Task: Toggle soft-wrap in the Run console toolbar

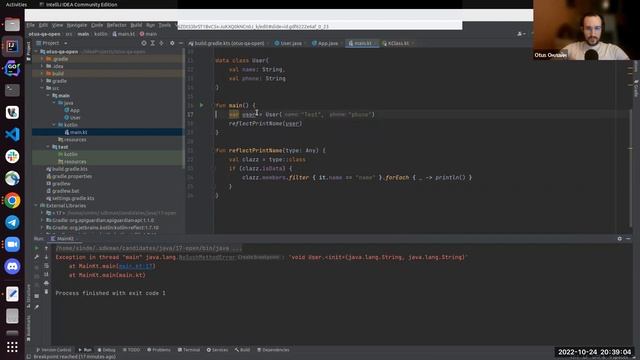Action: click(x=46, y=266)
